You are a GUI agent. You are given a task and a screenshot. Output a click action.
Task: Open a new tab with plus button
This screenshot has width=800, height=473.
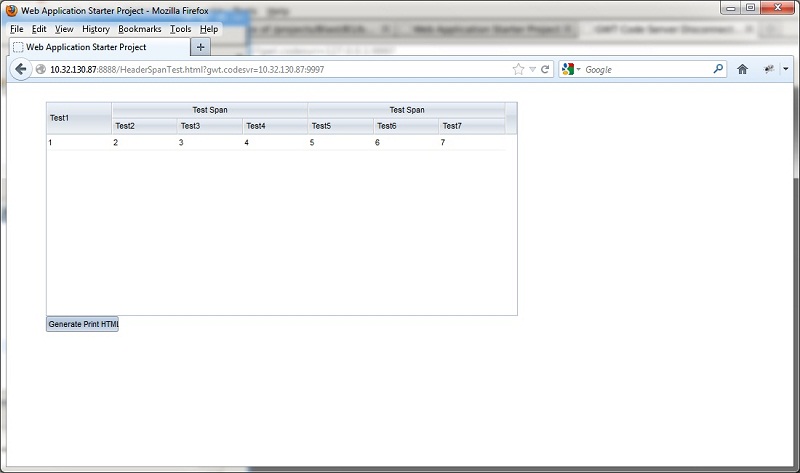tap(201, 47)
